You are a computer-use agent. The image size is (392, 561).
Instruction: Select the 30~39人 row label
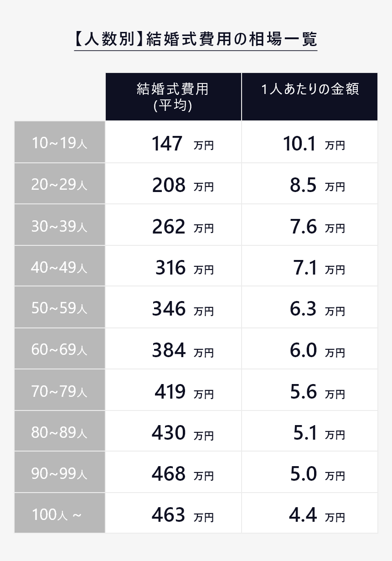pyautogui.click(x=60, y=226)
